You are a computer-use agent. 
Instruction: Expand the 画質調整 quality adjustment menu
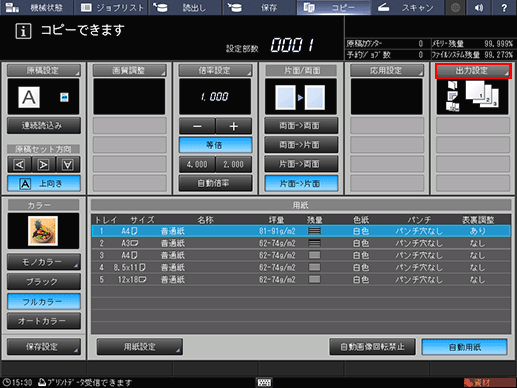[129, 71]
